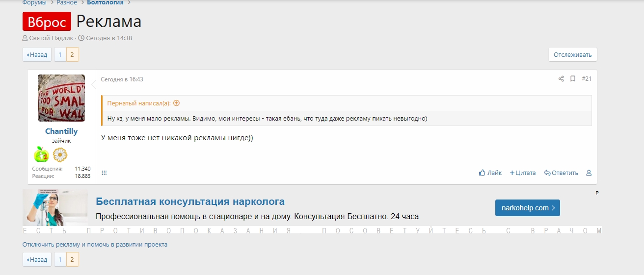The width and height of the screenshot is (644, 275).
Task: Click the top Назад pagination button
Action: (37, 54)
